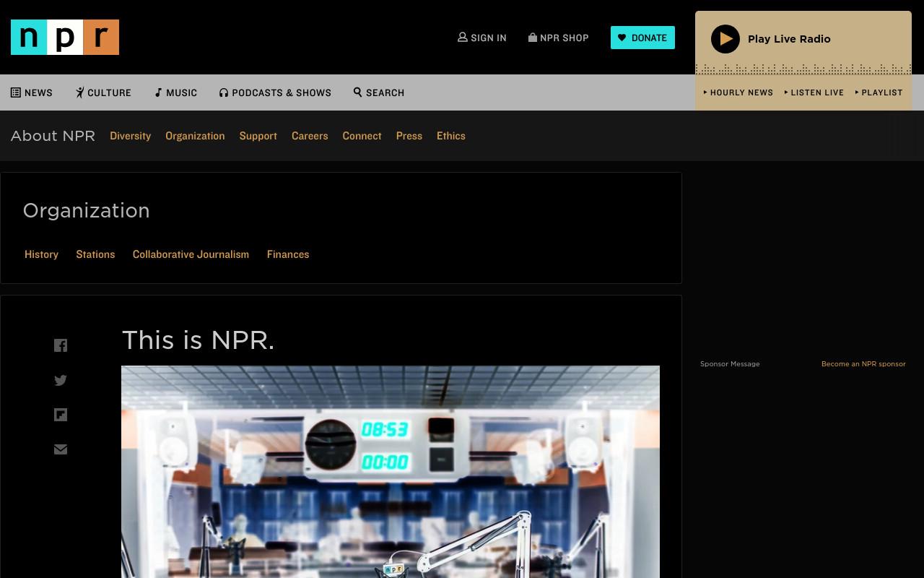
Task: Open Collaborative Journalism subpage
Action: point(191,254)
